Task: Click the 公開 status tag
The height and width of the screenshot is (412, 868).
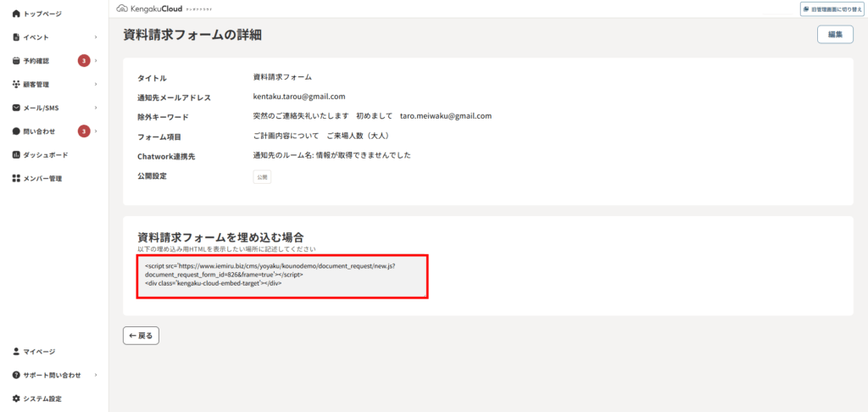Action: point(262,177)
